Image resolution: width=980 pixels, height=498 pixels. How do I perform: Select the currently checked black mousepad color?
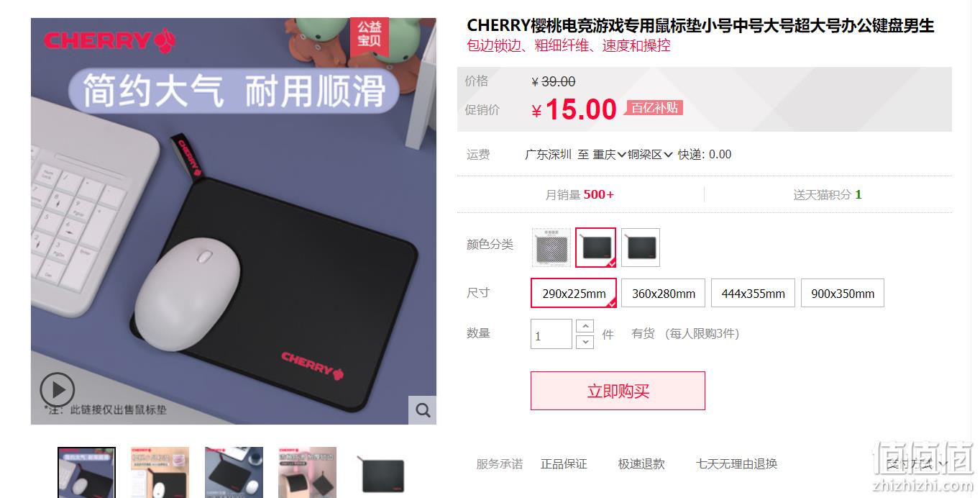(x=595, y=248)
